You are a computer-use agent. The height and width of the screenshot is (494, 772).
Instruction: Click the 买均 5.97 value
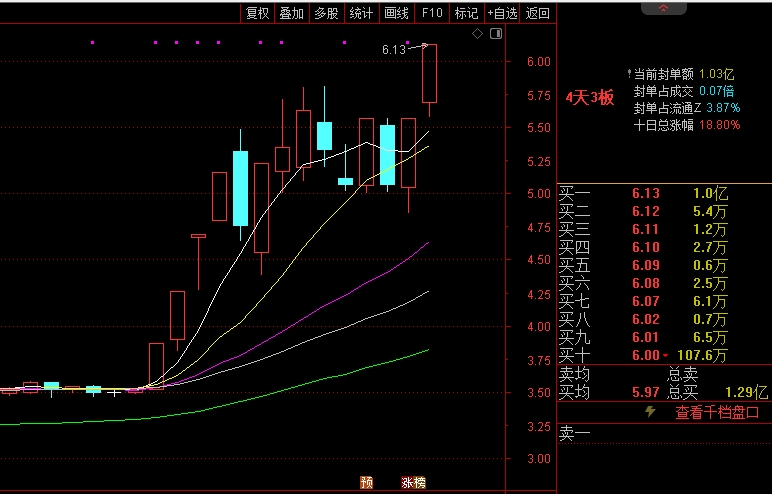coord(645,393)
